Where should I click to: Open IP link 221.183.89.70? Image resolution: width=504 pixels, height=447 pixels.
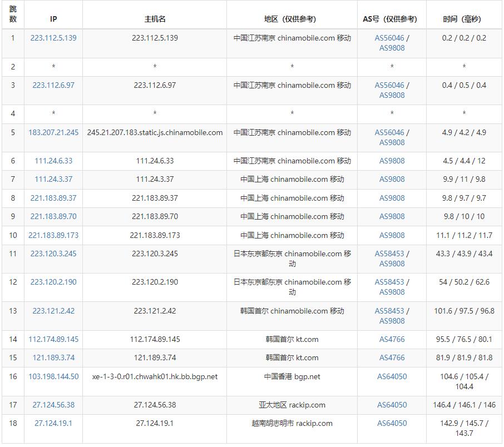[x=53, y=216]
